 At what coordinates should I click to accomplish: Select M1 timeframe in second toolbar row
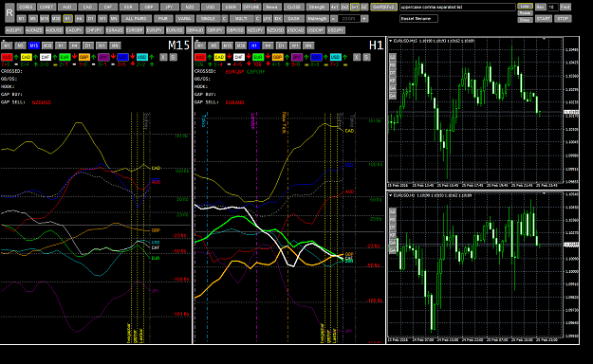click(21, 19)
